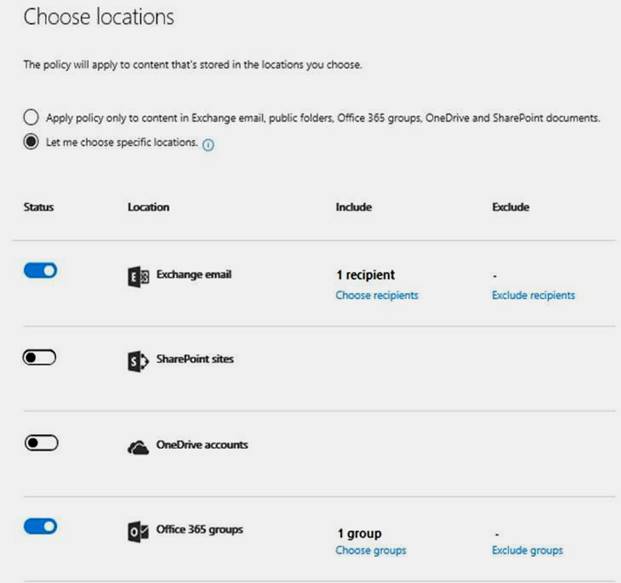Select the apply policy to all content option
The image size is (621, 583).
pos(31,118)
